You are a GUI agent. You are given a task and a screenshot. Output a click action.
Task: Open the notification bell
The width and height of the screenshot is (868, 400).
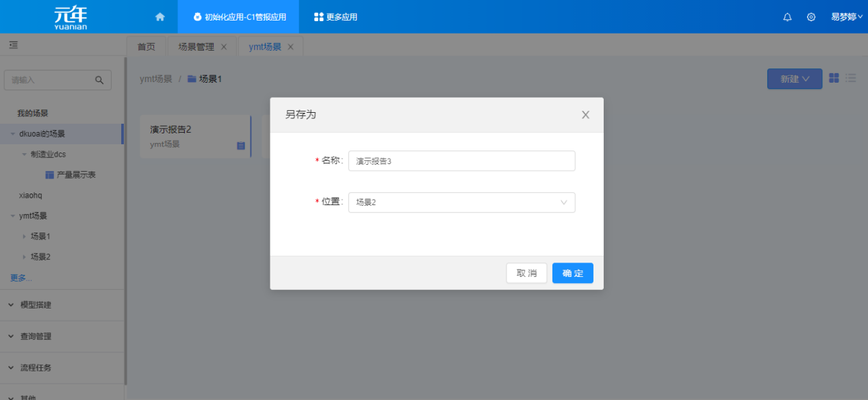787,17
